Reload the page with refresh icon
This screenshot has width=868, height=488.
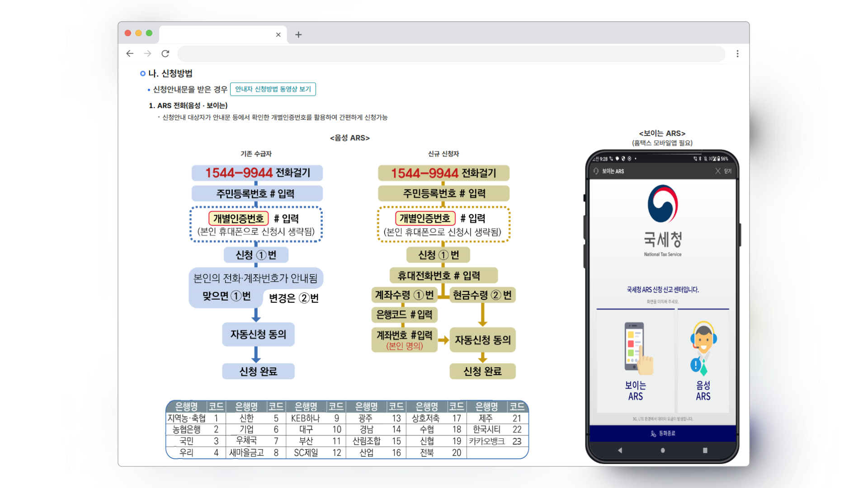pyautogui.click(x=165, y=54)
